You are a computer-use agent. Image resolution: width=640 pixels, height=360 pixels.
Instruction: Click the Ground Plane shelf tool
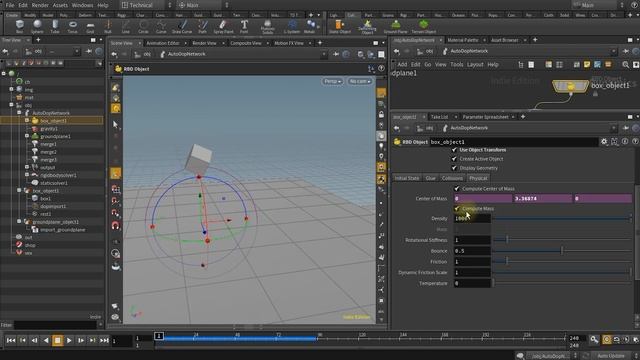[396, 27]
